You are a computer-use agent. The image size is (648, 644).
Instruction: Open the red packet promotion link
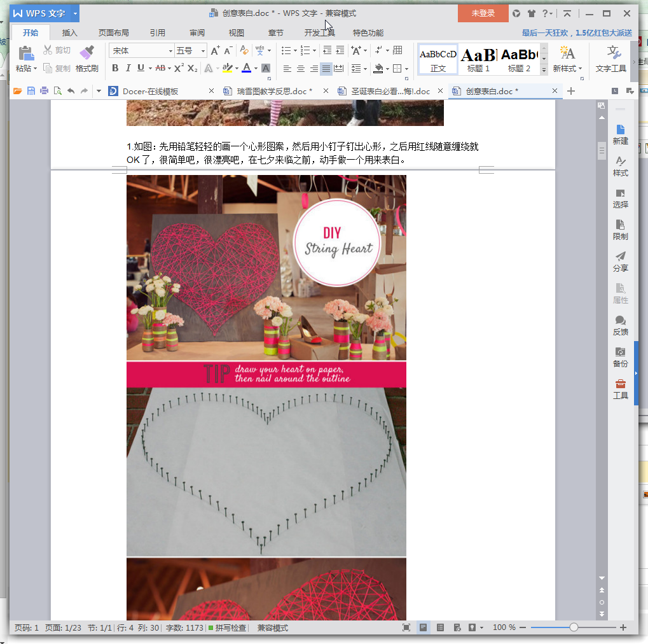tap(577, 32)
